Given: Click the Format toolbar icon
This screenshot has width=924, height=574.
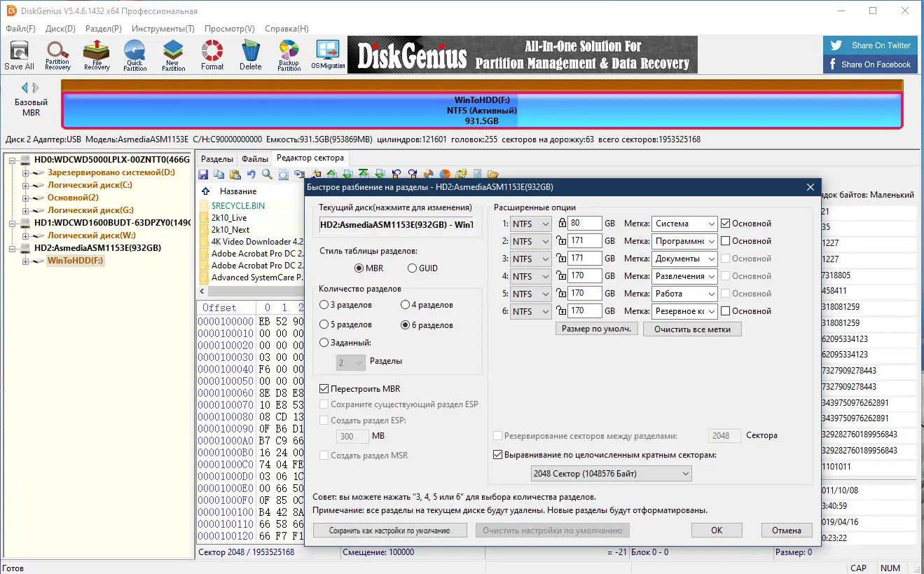Looking at the screenshot, I should click(212, 55).
